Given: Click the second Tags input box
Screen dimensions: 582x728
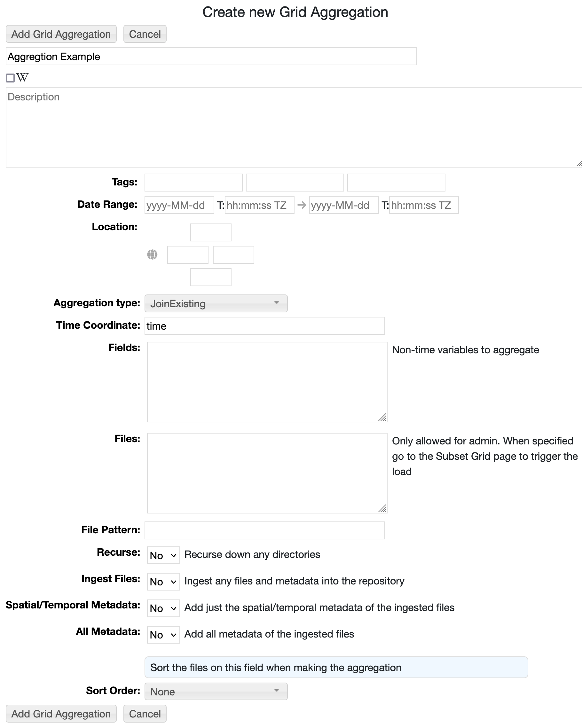Looking at the screenshot, I should coord(295,183).
